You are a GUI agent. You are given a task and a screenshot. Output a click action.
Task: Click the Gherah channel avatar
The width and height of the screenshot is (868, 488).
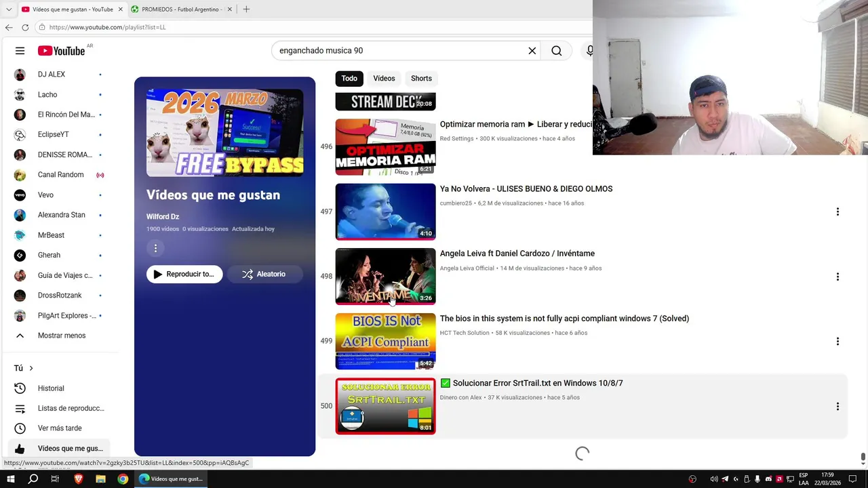tap(20, 256)
